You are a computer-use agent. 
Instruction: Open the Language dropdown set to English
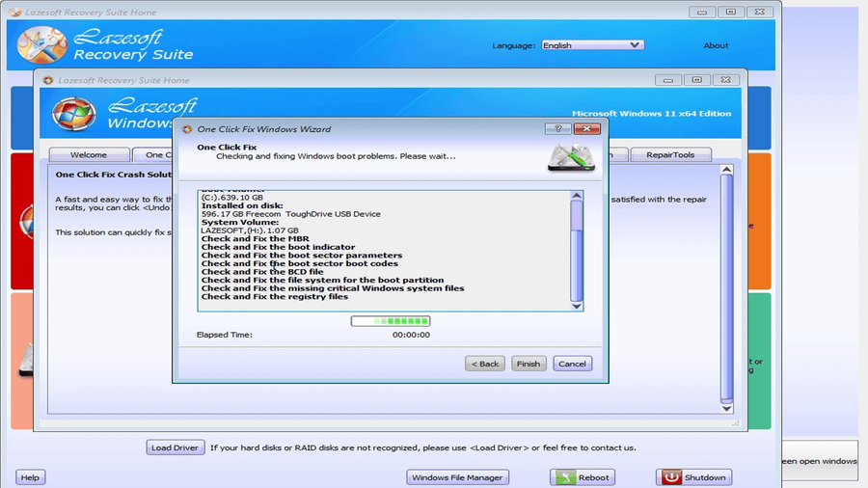(592, 45)
